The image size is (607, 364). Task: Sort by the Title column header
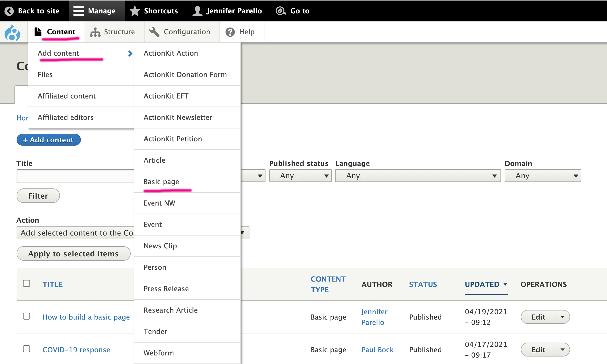tap(52, 284)
